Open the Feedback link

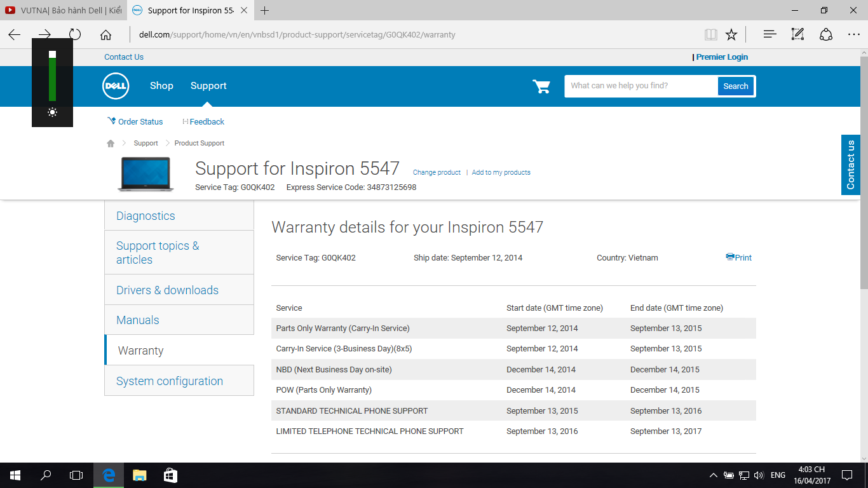click(203, 121)
